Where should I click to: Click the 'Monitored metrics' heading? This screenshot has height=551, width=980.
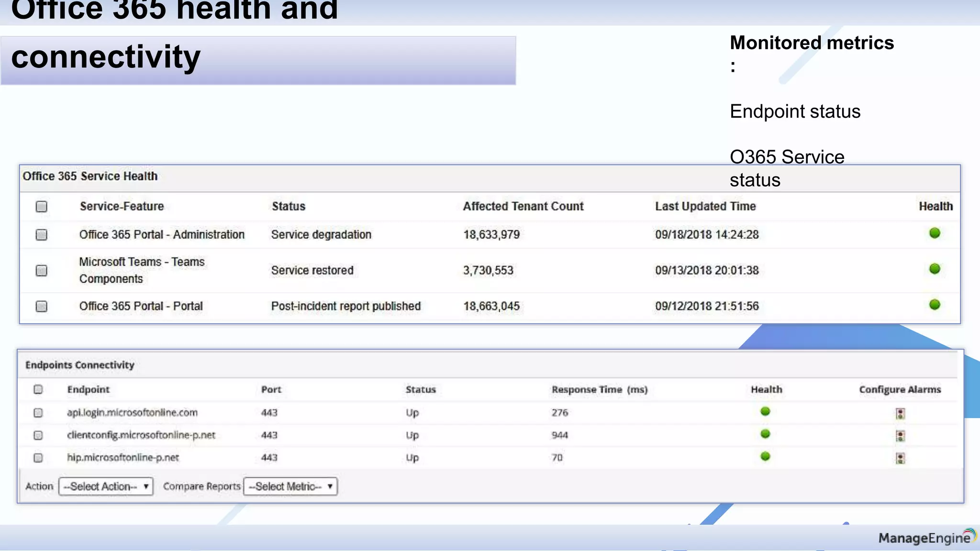812,43
